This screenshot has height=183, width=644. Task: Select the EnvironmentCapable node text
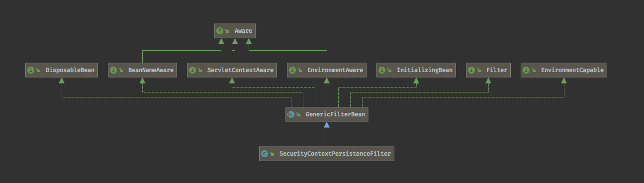point(572,70)
